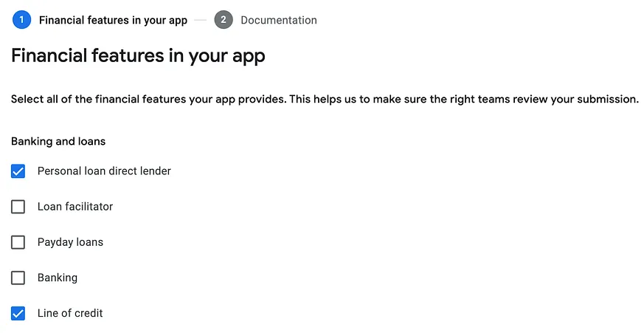Image resolution: width=644 pixels, height=333 pixels.
Task: Enable the Payday loans checkbox
Action: (18, 242)
